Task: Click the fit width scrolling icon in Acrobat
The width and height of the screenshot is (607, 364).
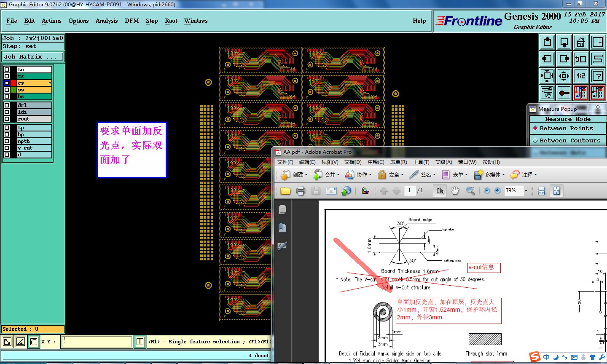Action: click(x=542, y=191)
